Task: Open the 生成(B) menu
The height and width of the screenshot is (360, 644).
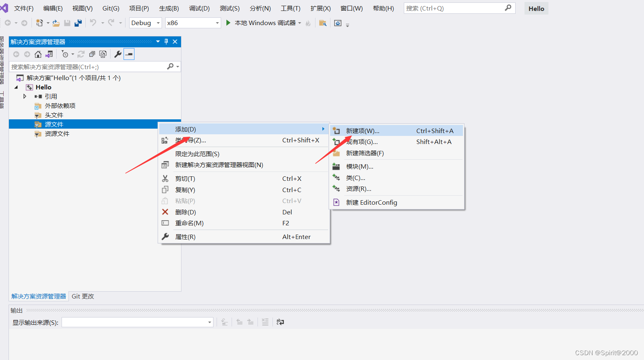Action: point(169,8)
